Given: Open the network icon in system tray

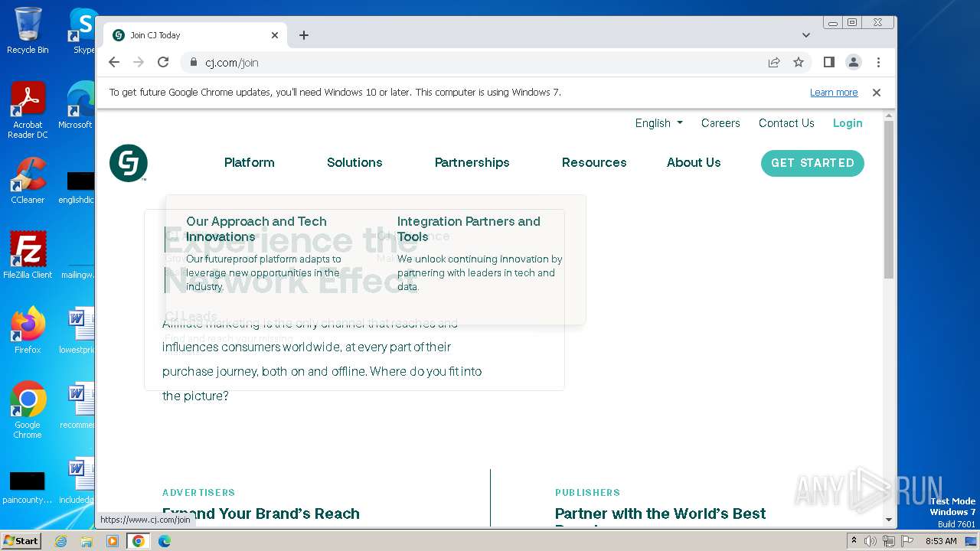Looking at the screenshot, I should [889, 541].
